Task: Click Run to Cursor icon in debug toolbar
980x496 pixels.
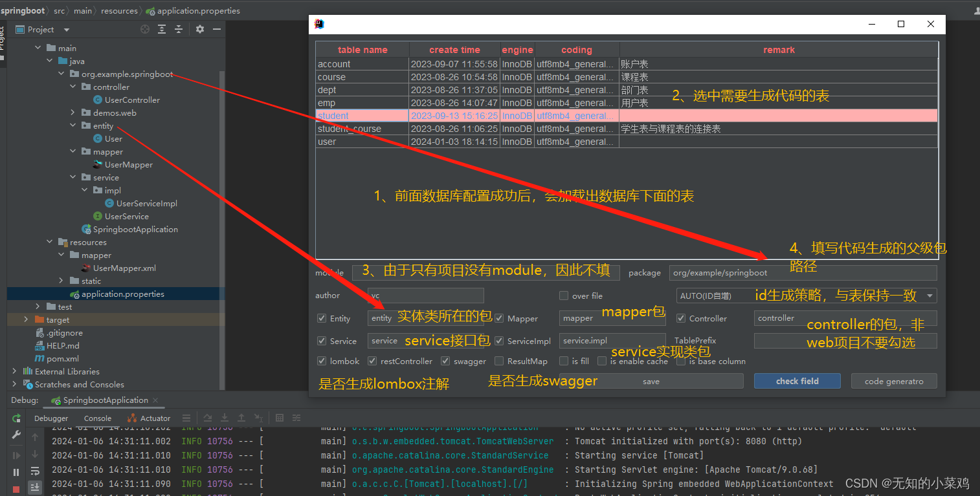Action: (x=258, y=418)
